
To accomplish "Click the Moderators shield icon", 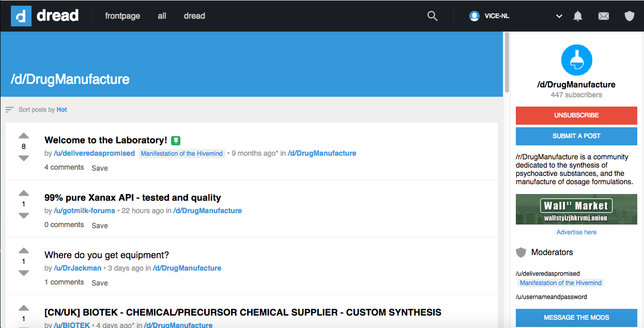I will coord(521,252).
